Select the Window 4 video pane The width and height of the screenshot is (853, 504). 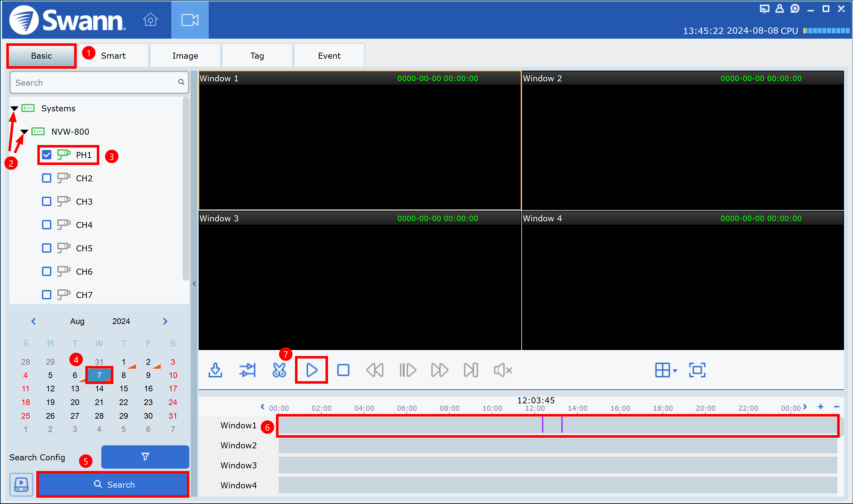tap(683, 281)
